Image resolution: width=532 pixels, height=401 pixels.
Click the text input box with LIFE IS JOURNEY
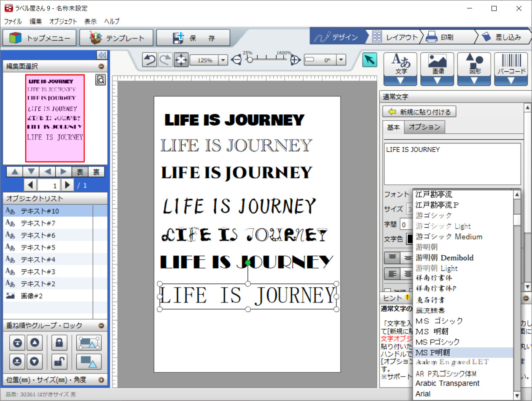click(452, 164)
